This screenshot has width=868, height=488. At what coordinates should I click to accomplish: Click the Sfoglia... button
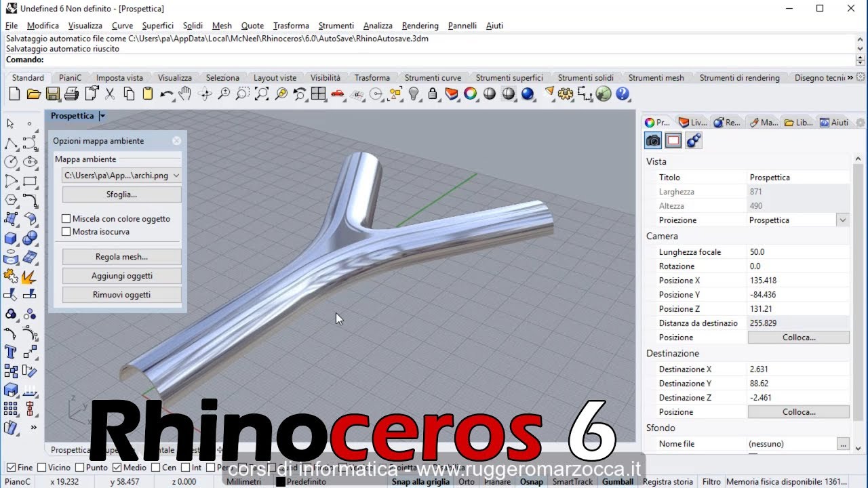click(x=121, y=195)
